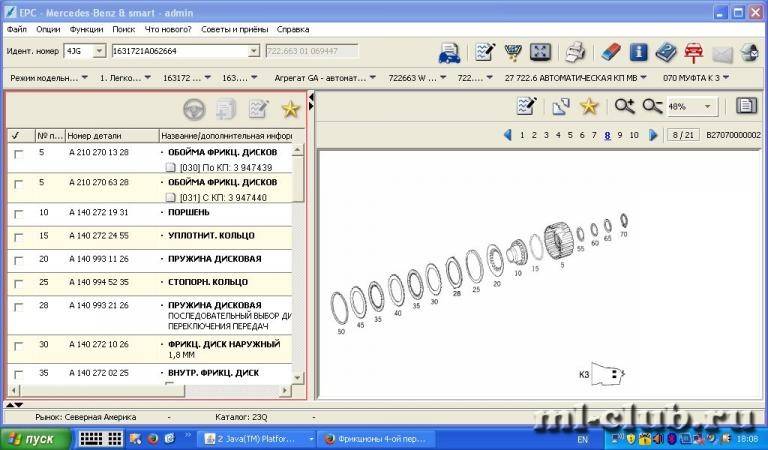Viewport: 768px width, 450px height.
Task: Click the пуск Start button
Action: 34,439
